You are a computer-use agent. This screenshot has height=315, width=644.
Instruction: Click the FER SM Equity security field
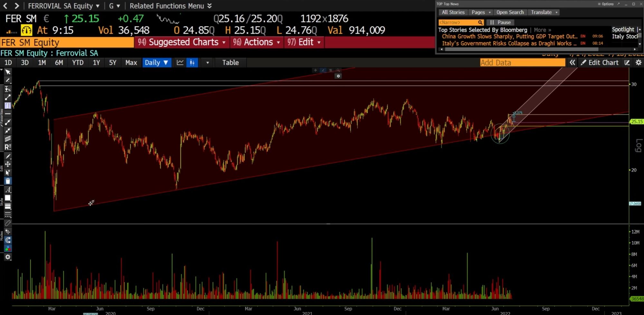(x=67, y=42)
